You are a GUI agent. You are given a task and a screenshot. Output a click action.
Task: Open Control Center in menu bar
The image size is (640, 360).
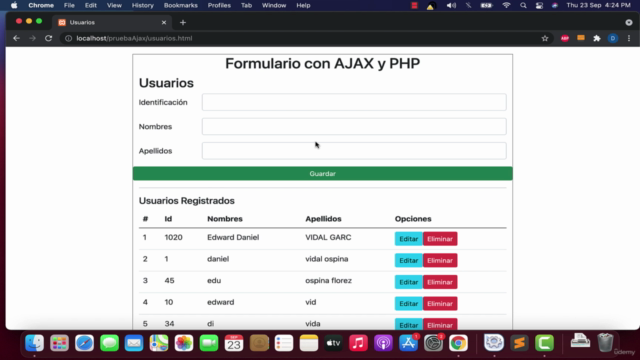click(539, 5)
